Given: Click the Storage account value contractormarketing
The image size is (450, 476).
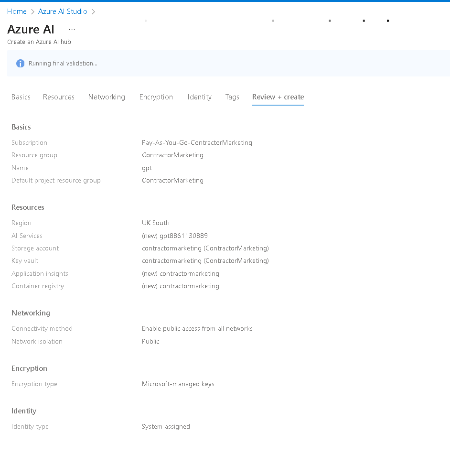Looking at the screenshot, I should [x=205, y=249].
